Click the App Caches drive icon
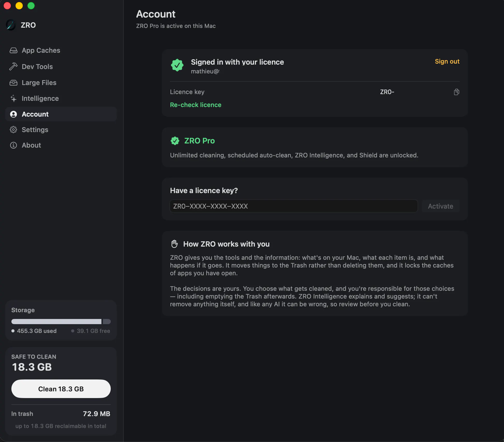Viewport: 504px width, 442px height. click(x=13, y=50)
